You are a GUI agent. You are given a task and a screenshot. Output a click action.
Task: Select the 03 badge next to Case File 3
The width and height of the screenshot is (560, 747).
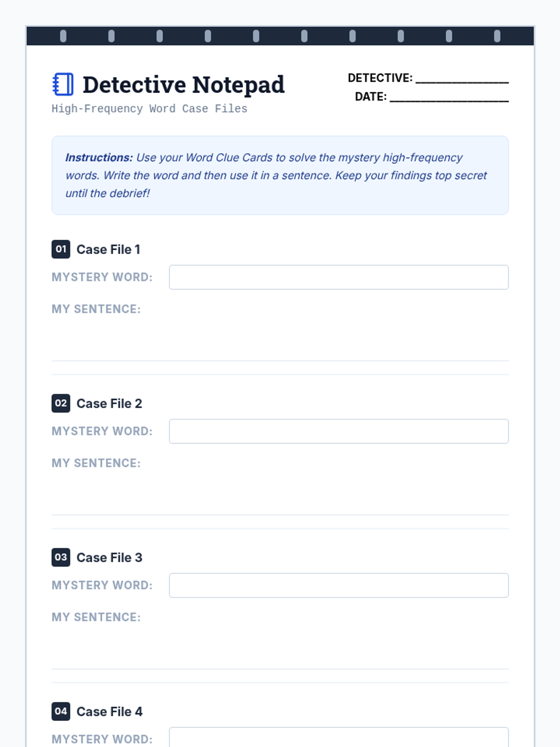[61, 557]
